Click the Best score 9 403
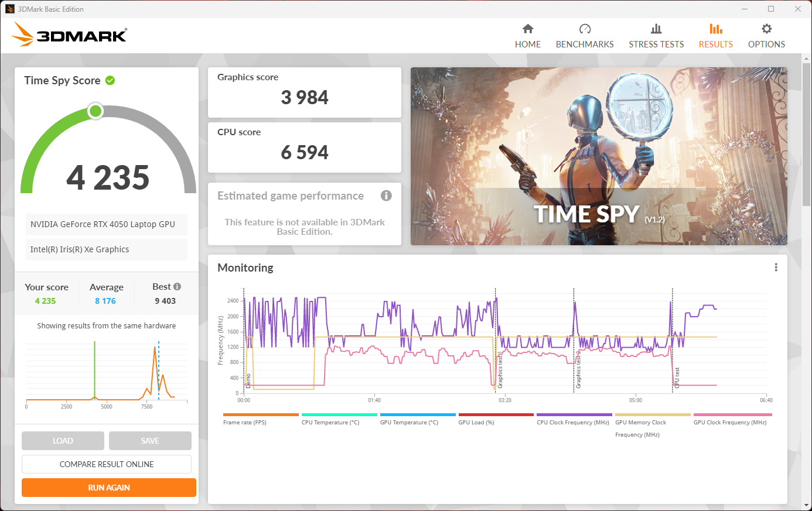This screenshot has height=511, width=812. pyautogui.click(x=165, y=301)
